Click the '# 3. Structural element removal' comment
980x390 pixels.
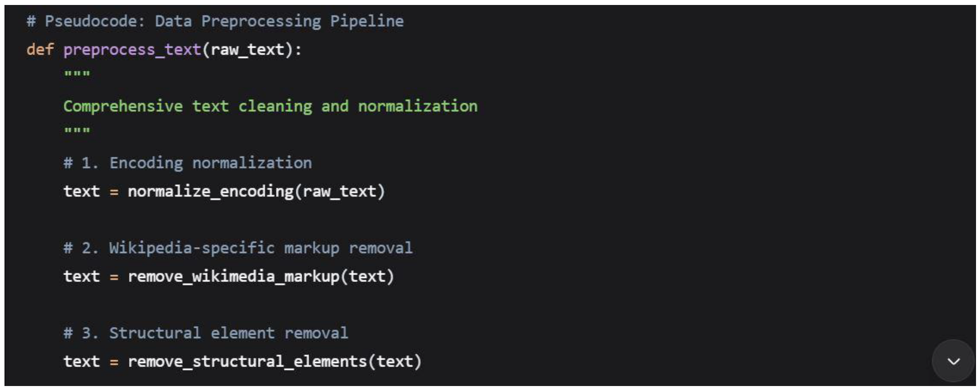205,333
